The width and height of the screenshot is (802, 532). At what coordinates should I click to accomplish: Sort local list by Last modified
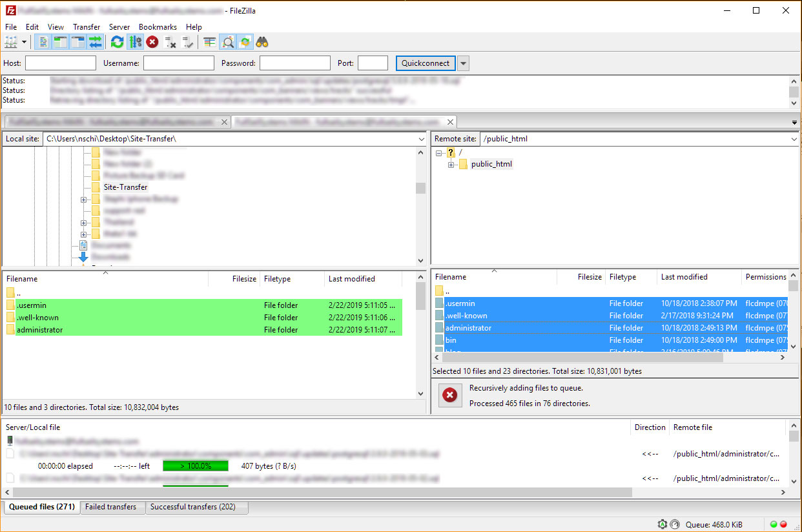pos(363,279)
